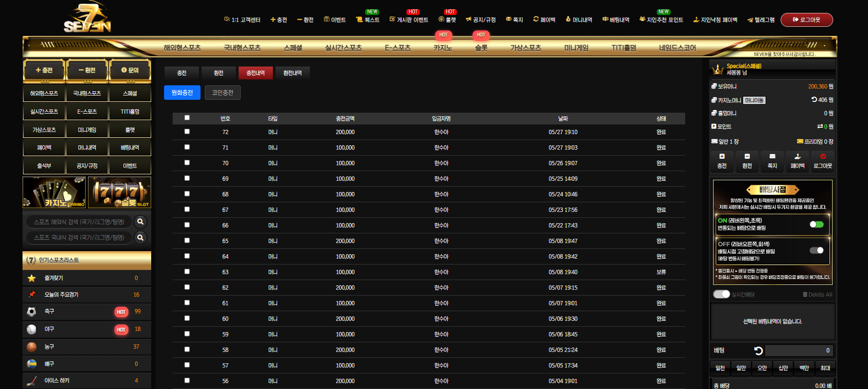The image size is (868, 389).
Task: Toggle the ON variable odds betting switch
Action: pos(817,224)
